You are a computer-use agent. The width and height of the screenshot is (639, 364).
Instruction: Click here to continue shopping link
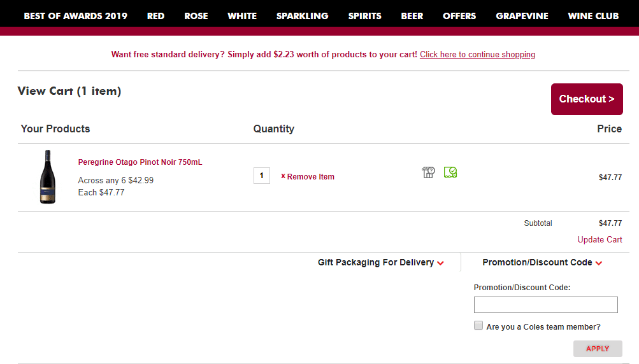coord(477,55)
